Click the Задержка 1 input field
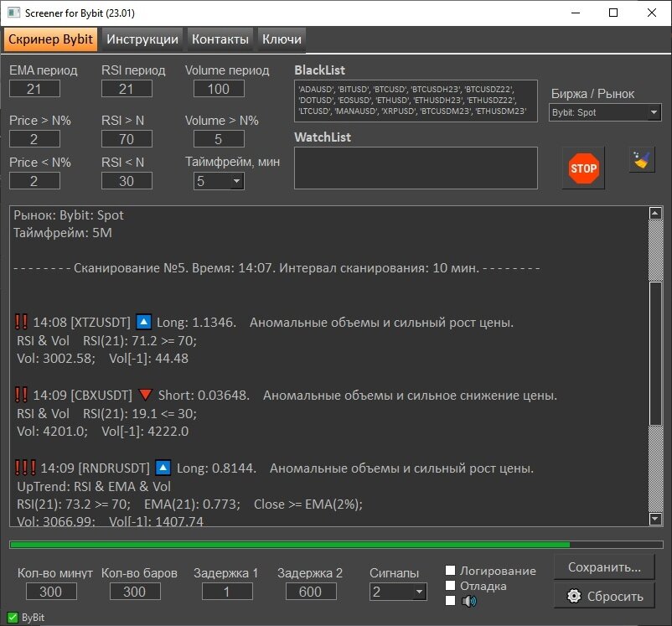Viewport: 672px width, 626px height. pyautogui.click(x=227, y=592)
